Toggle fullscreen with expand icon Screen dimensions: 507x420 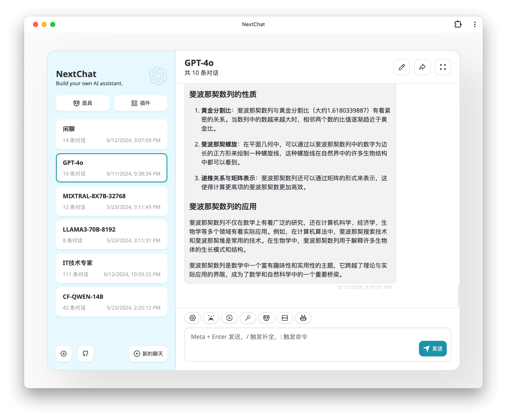(442, 67)
